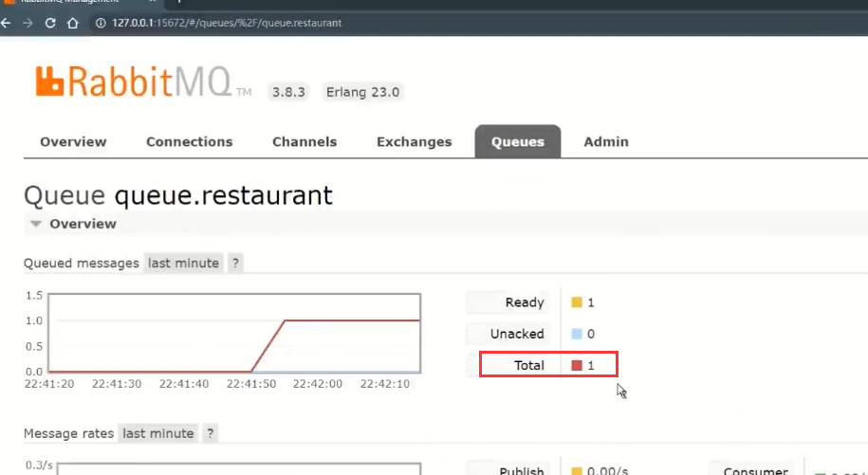
Task: Click the 'Queued messages' label
Action: (x=82, y=264)
